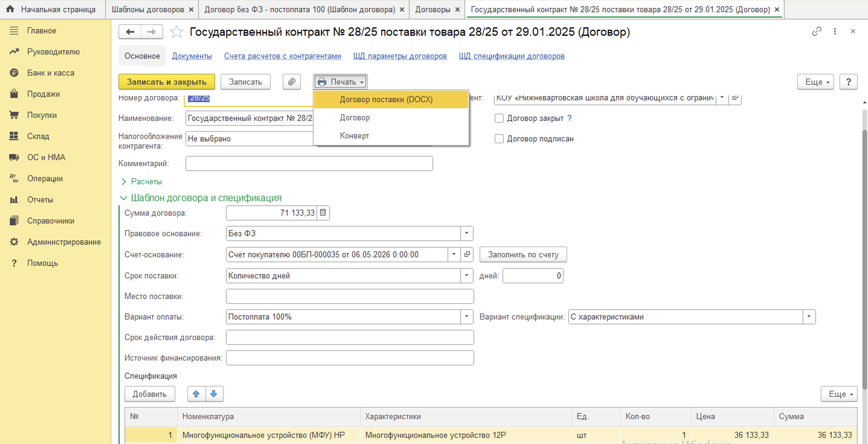868x444 pixels.
Task: Open Счета расчетов с контрагентами link
Action: coord(283,56)
